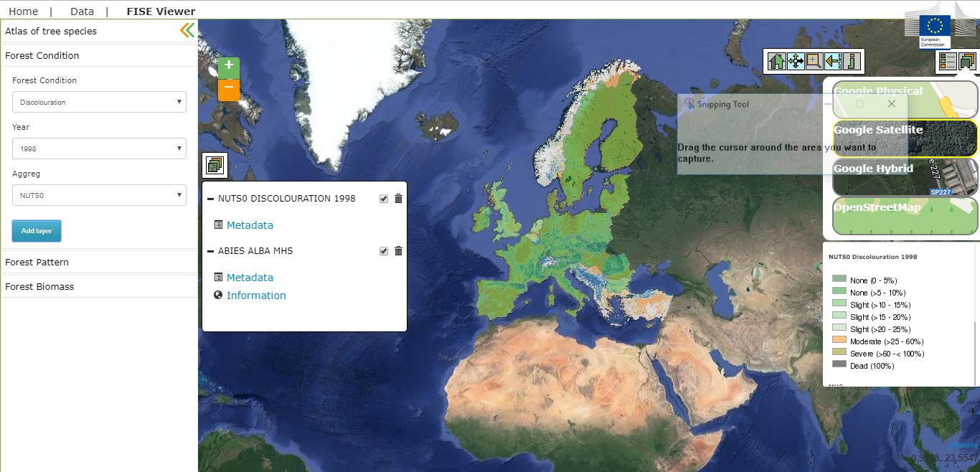Open the Home menu item

pos(23,11)
